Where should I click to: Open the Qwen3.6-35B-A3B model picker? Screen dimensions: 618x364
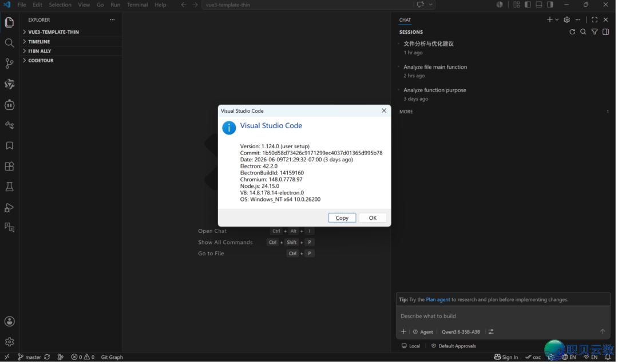pyautogui.click(x=462, y=333)
